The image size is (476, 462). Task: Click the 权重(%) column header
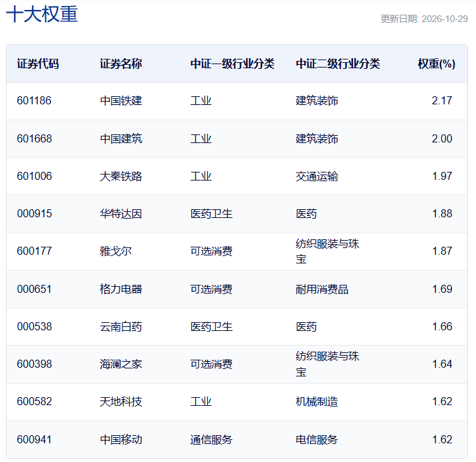point(437,64)
